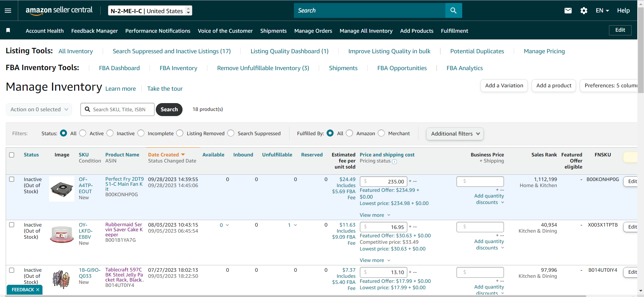The height and width of the screenshot is (297, 644).
Task: Expand View more for the Rubbermaid row
Action: tap(375, 260)
